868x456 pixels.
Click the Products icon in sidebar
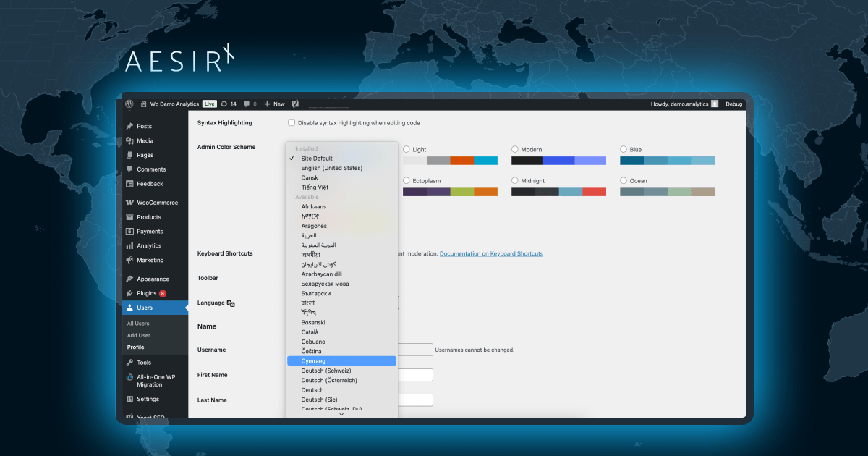tap(129, 217)
